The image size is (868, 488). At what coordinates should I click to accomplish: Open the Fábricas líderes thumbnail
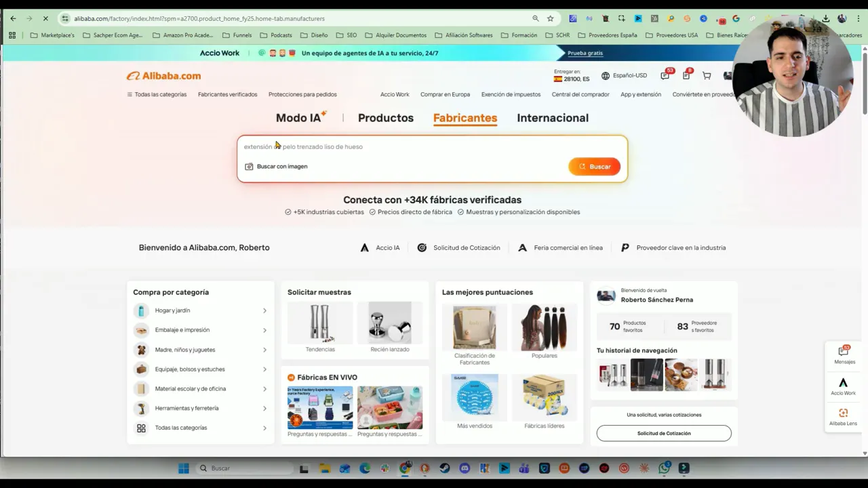click(x=545, y=397)
